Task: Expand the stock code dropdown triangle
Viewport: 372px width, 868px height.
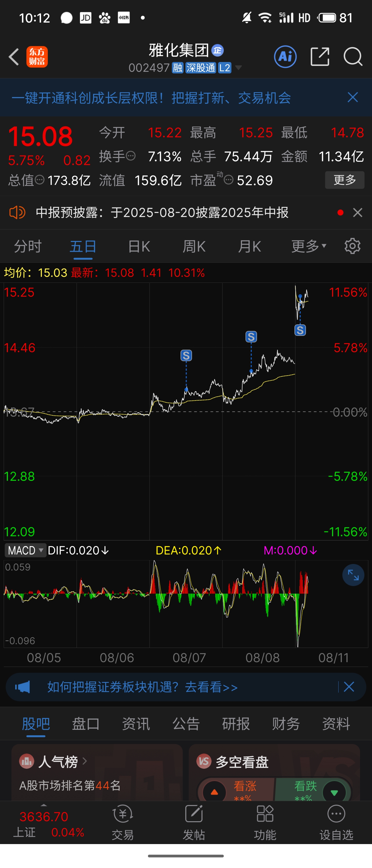Action: click(238, 68)
